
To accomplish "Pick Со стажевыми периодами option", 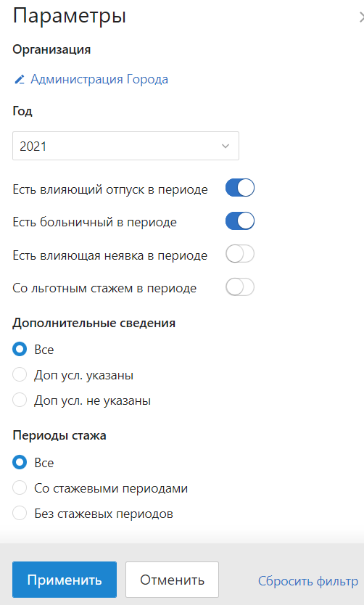I will pos(20,487).
